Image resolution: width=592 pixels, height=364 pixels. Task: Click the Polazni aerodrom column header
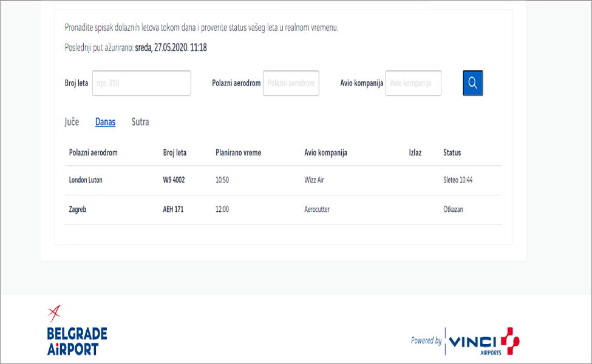click(94, 153)
